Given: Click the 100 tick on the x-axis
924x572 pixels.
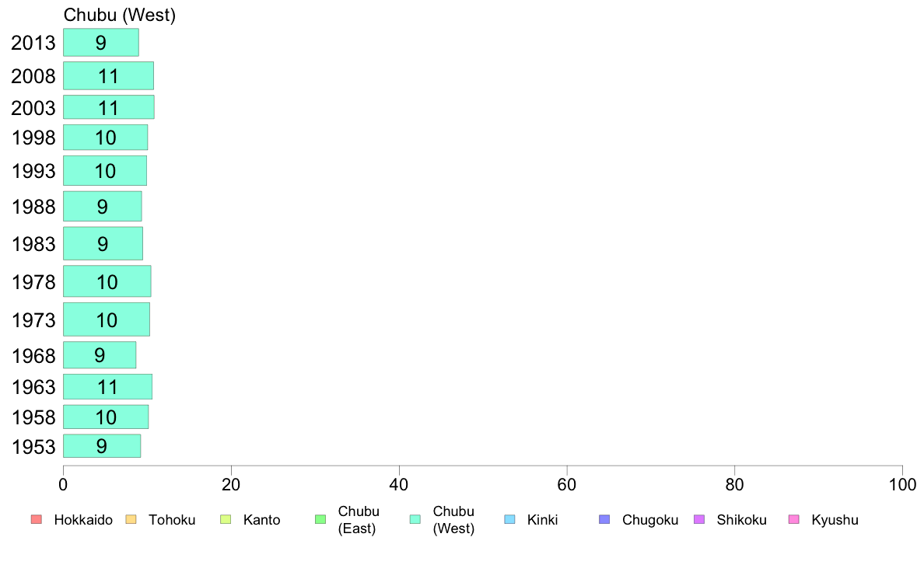Looking at the screenshot, I should (902, 485).
